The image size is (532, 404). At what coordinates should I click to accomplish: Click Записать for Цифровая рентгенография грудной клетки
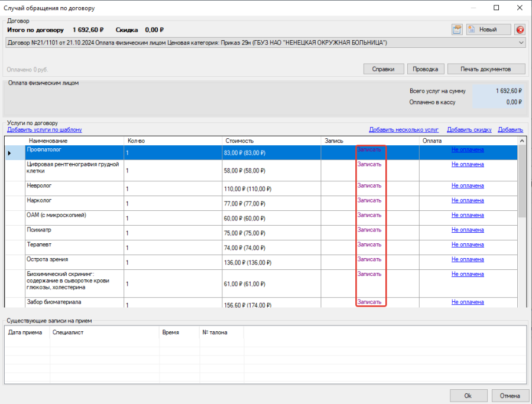point(369,164)
